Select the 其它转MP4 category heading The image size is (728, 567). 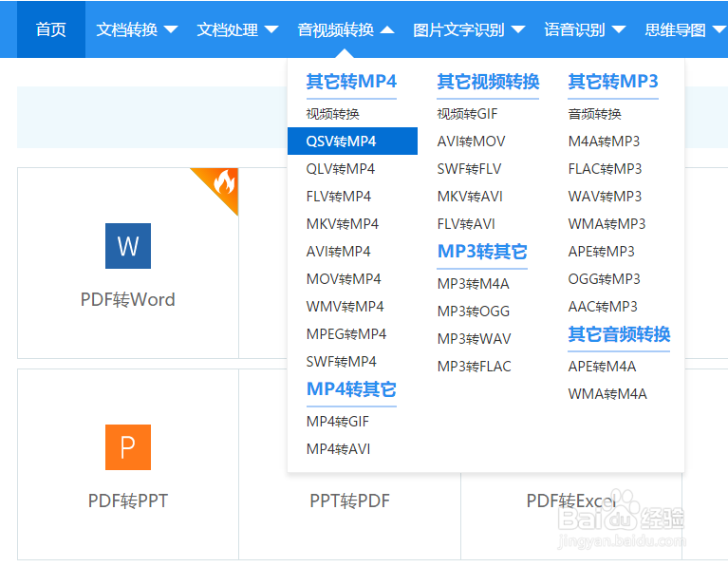click(x=351, y=82)
